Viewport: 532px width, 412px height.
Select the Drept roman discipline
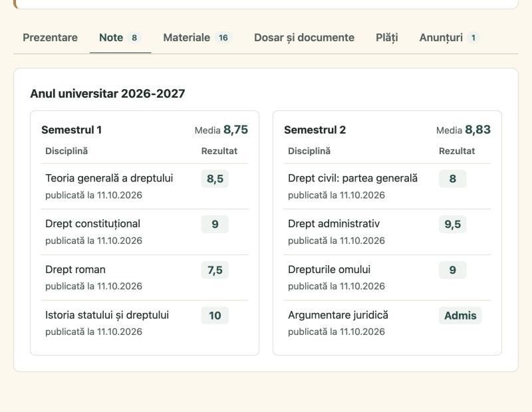click(x=75, y=270)
